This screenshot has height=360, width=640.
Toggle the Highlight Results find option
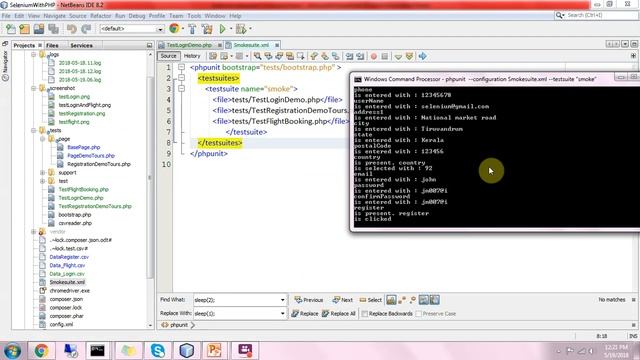424,300
